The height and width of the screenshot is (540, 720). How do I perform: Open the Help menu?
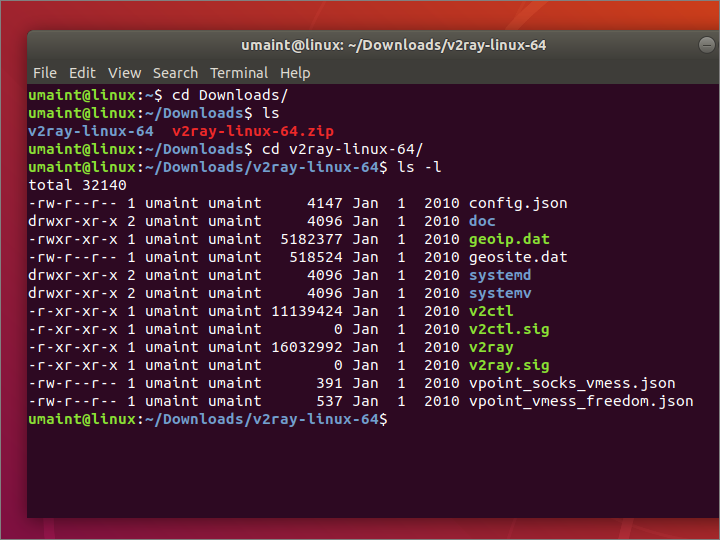[295, 73]
